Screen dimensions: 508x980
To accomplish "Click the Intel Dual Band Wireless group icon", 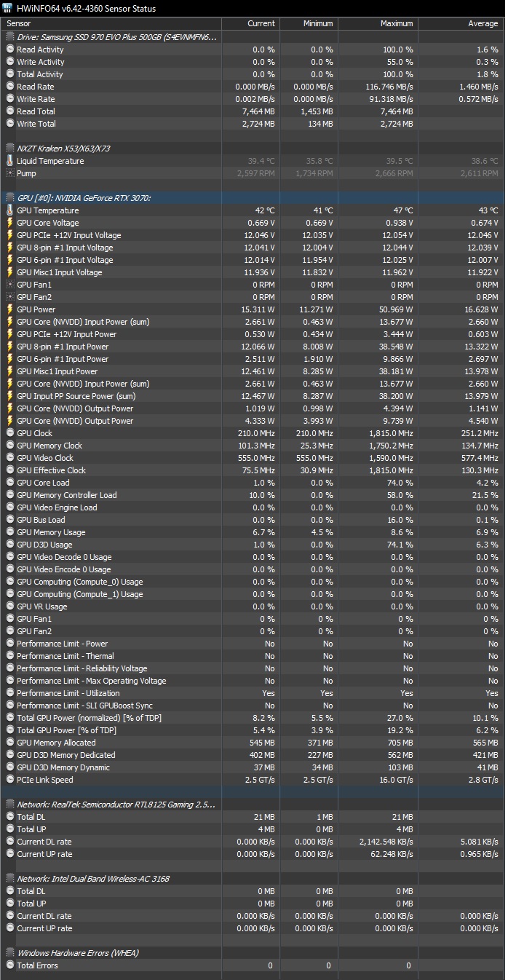I will point(9,879).
